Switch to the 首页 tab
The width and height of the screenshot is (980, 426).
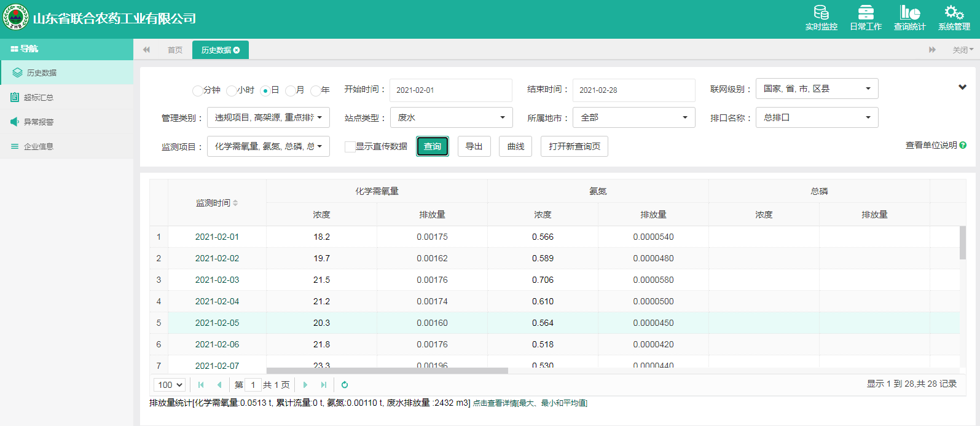pyautogui.click(x=175, y=50)
